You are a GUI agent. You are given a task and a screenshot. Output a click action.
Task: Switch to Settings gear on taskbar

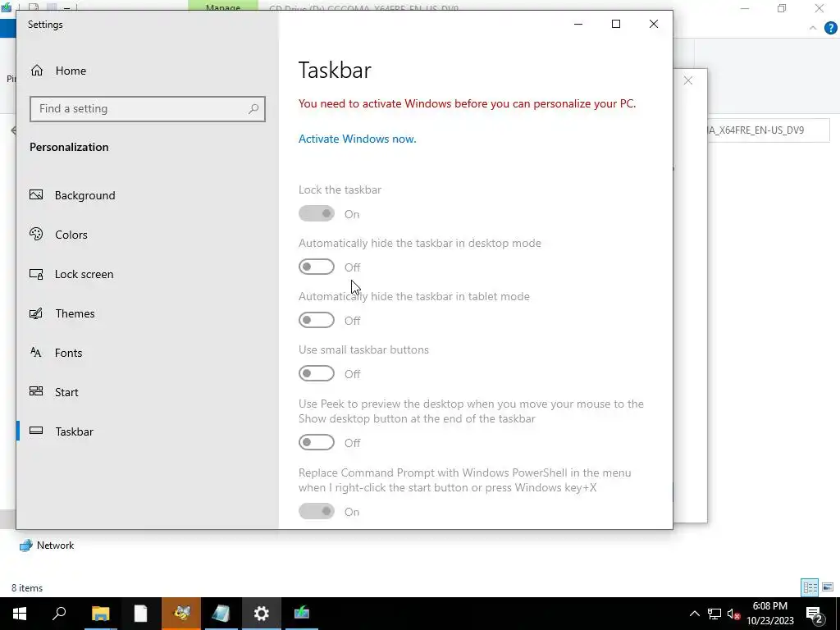[262, 614]
